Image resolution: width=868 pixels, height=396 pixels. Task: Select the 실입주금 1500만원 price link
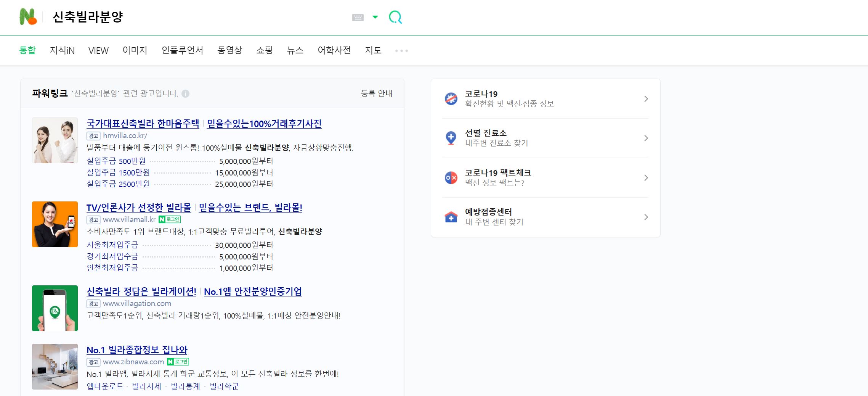(118, 172)
